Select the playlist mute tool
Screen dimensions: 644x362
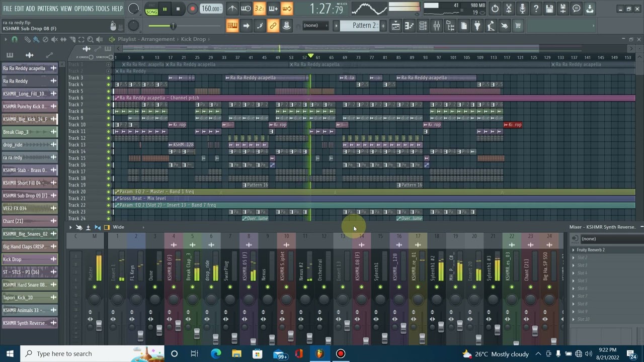coord(54,39)
